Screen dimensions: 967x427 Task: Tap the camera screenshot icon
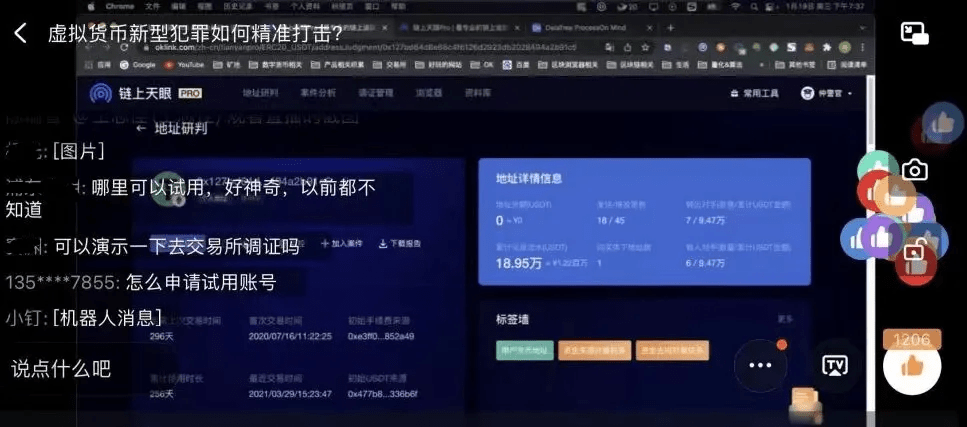913,170
